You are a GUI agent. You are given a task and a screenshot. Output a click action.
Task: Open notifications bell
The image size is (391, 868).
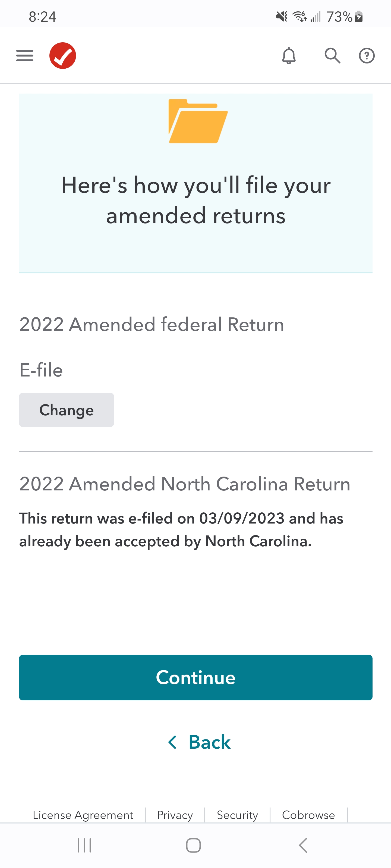[x=289, y=56]
